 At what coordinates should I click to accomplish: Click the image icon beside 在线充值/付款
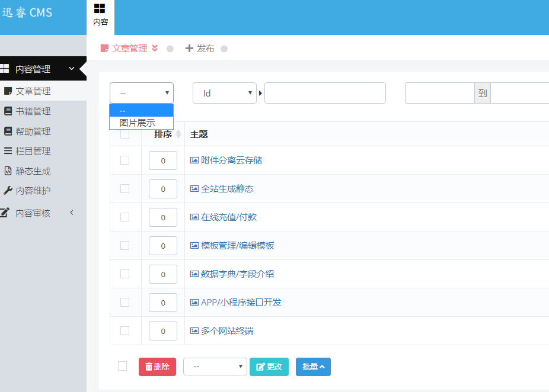(194, 217)
